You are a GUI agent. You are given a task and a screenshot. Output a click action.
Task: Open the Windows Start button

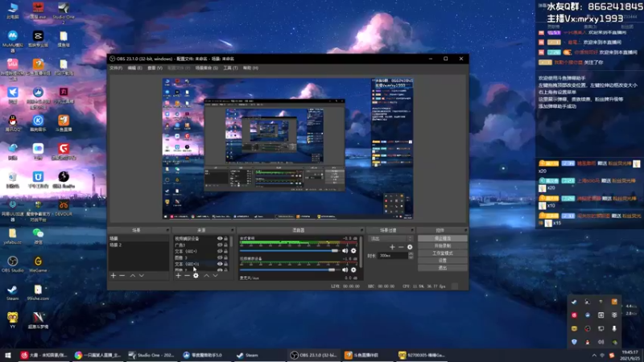(x=8, y=356)
